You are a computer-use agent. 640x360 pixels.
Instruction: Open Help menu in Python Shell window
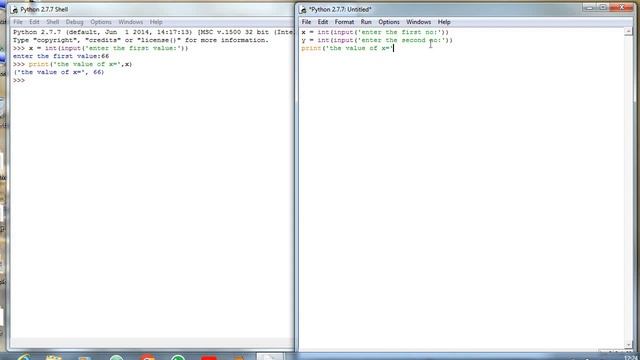[x=156, y=22]
